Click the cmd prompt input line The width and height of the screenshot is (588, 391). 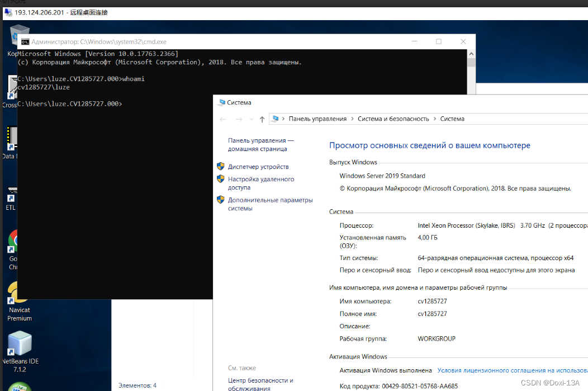(70, 103)
